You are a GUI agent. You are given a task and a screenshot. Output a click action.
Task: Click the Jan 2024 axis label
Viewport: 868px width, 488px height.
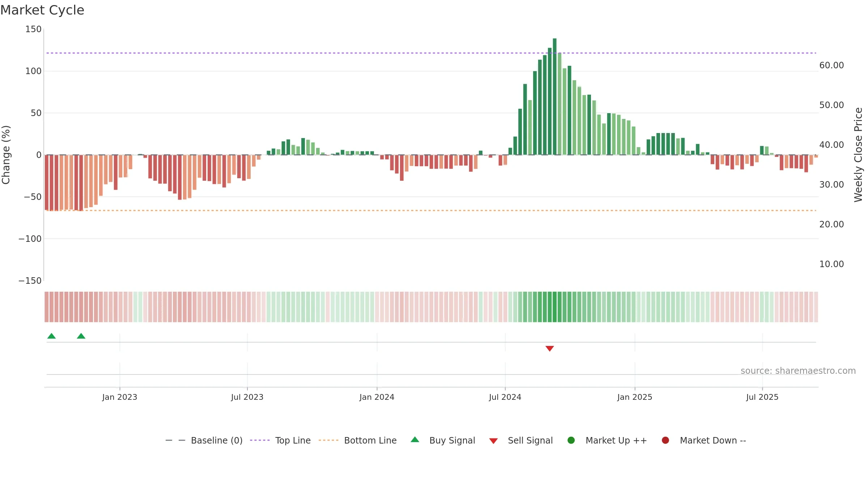377,397
